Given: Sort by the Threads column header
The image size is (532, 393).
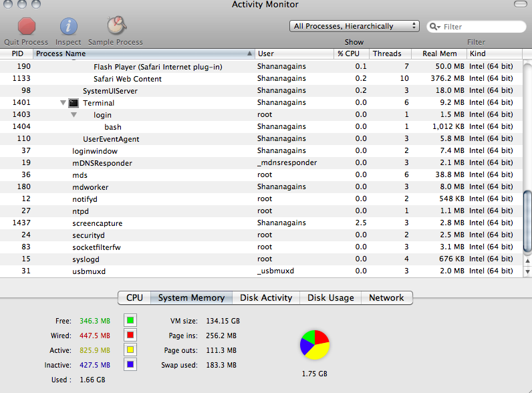Looking at the screenshot, I should [390, 53].
